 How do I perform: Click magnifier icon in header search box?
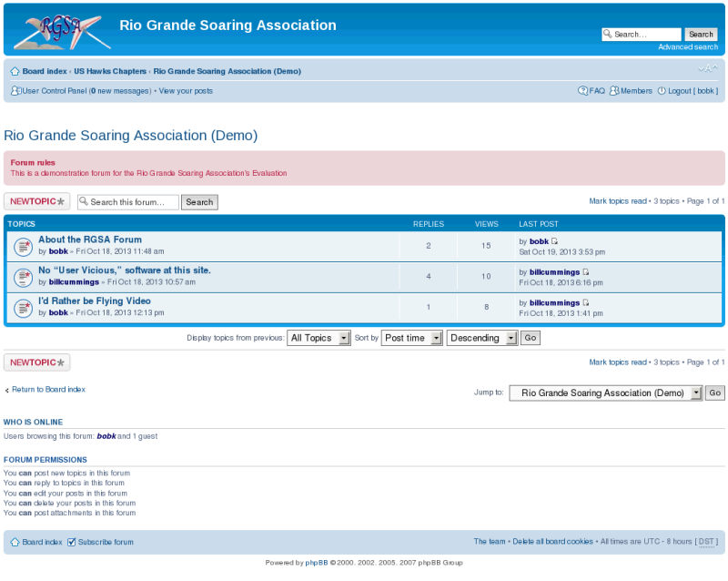click(607, 34)
